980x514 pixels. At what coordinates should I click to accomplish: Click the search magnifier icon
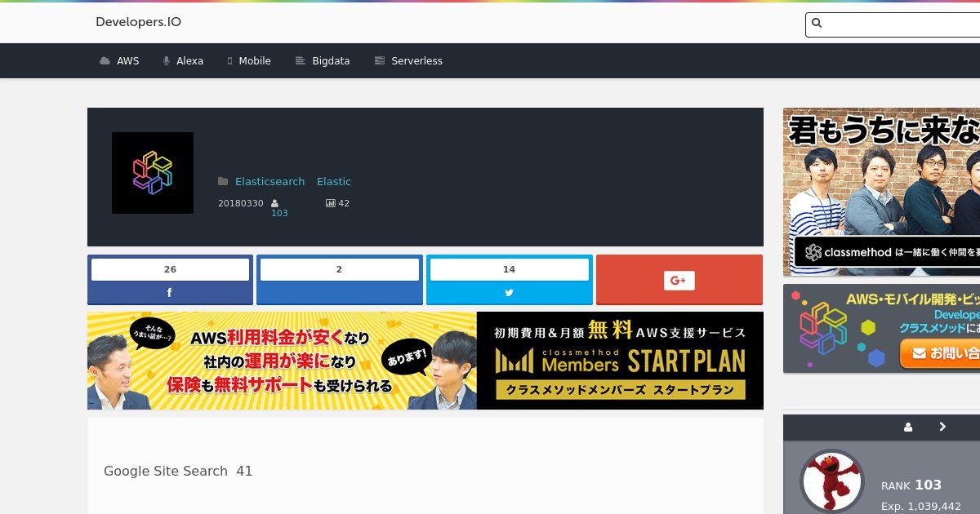pyautogui.click(x=817, y=24)
